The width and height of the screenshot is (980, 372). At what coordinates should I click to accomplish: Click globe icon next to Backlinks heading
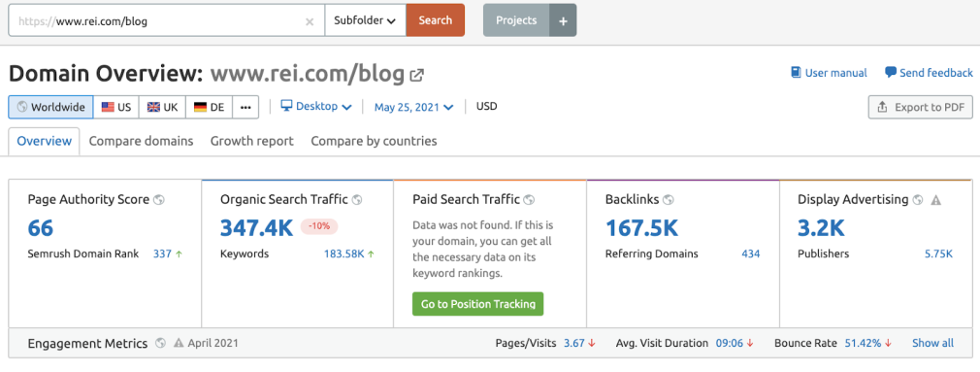tap(669, 200)
